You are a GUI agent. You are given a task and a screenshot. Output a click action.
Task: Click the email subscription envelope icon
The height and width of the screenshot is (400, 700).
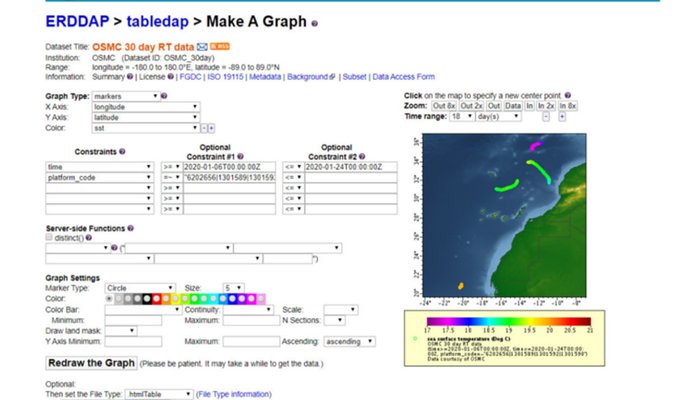click(x=201, y=46)
